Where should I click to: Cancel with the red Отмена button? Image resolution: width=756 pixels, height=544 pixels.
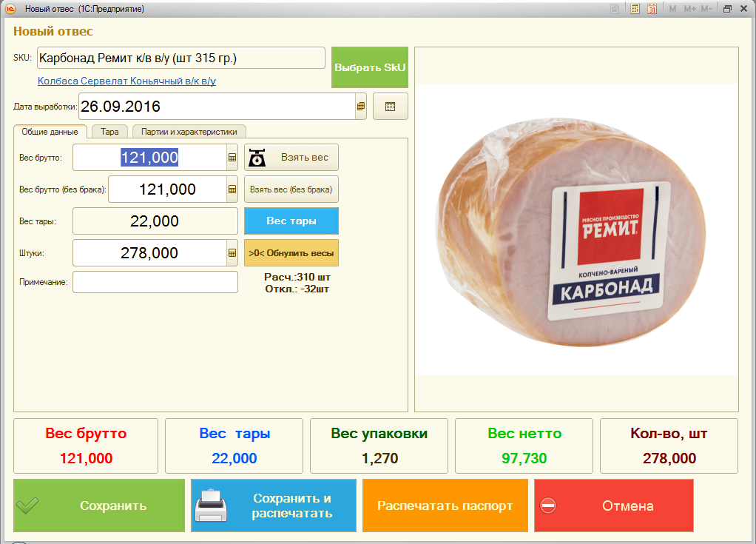[614, 506]
